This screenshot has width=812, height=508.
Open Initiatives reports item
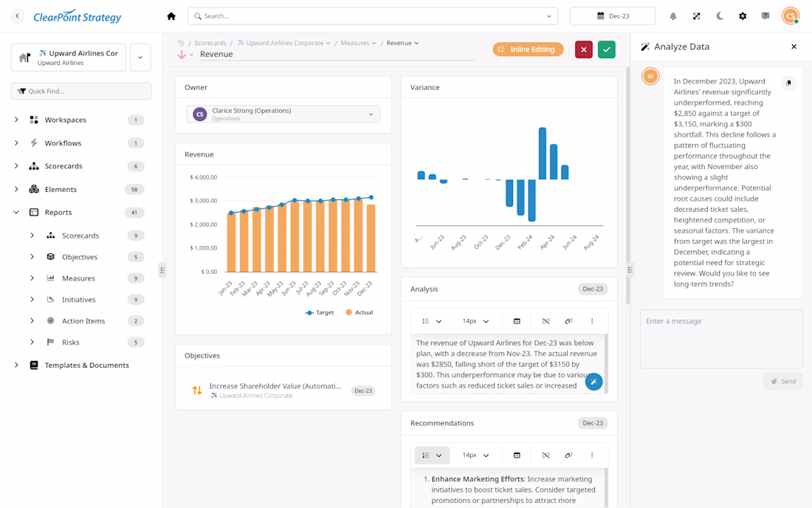coord(79,299)
